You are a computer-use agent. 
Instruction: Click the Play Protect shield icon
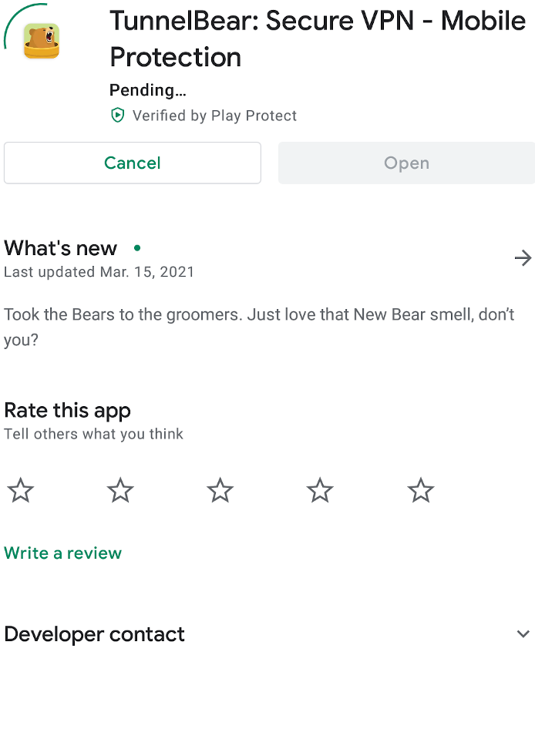pos(118,116)
